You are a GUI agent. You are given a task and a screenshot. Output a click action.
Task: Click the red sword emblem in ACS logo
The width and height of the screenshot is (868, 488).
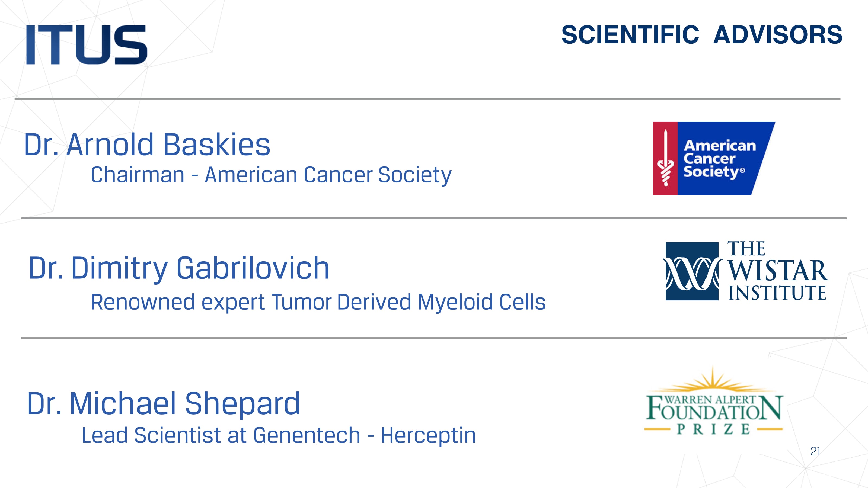point(665,158)
